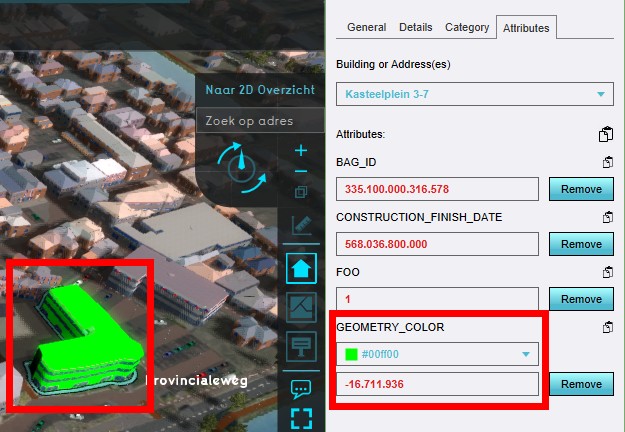625x432 pixels.
Task: Copy all attributes with clipboard icon
Action: point(605,135)
